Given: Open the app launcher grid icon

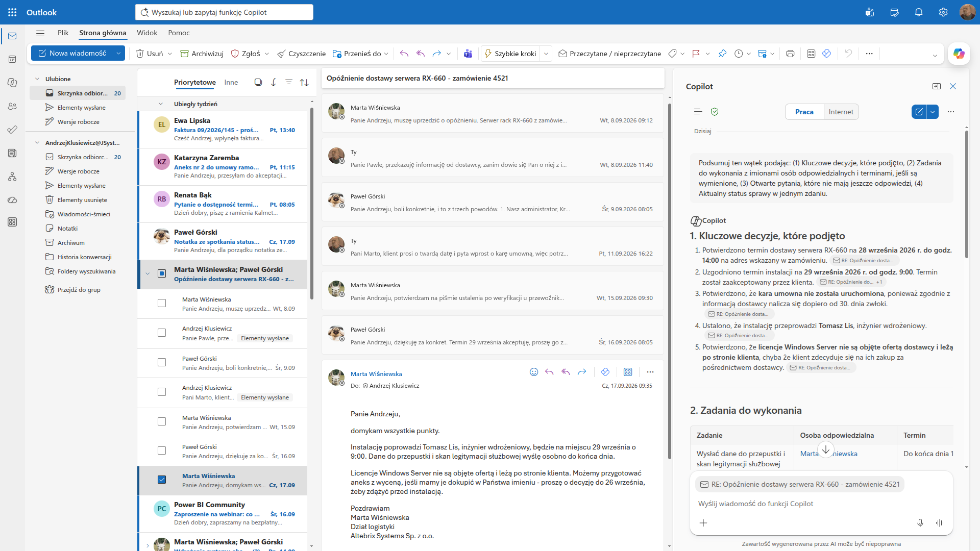Looking at the screenshot, I should click(x=12, y=12).
